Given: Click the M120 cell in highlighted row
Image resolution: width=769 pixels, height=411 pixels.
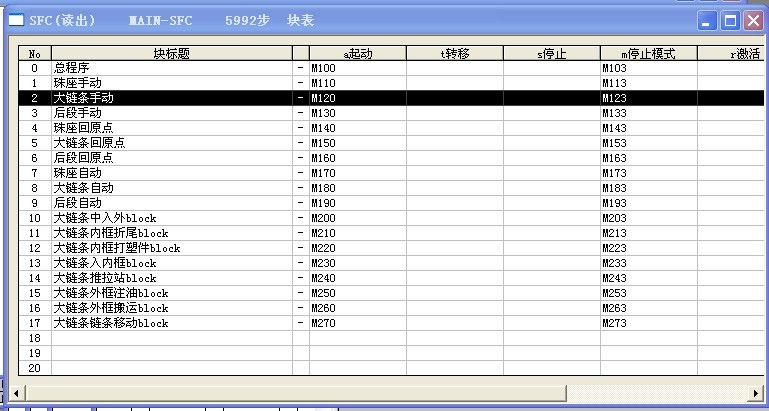Looking at the screenshot, I should 357,98.
